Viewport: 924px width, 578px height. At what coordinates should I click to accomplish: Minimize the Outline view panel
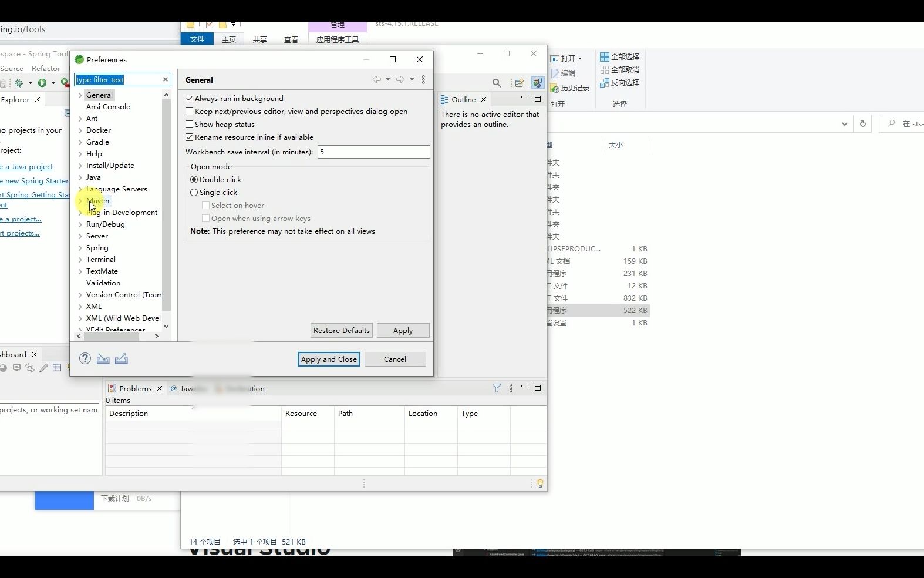click(x=524, y=98)
